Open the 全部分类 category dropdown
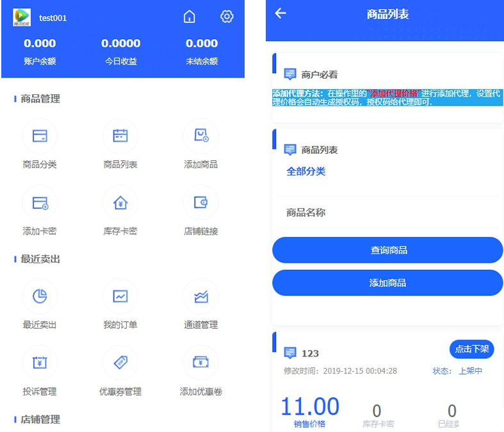This screenshot has width=504, height=432. (387, 171)
